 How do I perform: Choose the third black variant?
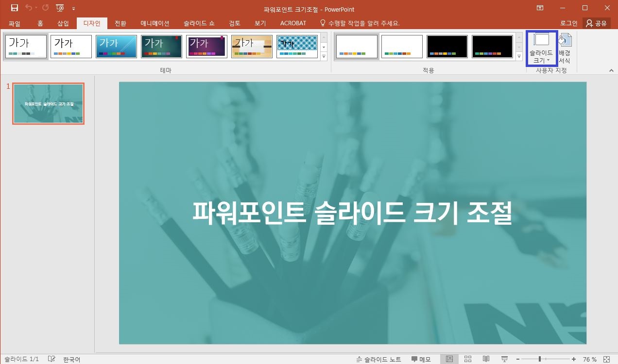click(447, 47)
